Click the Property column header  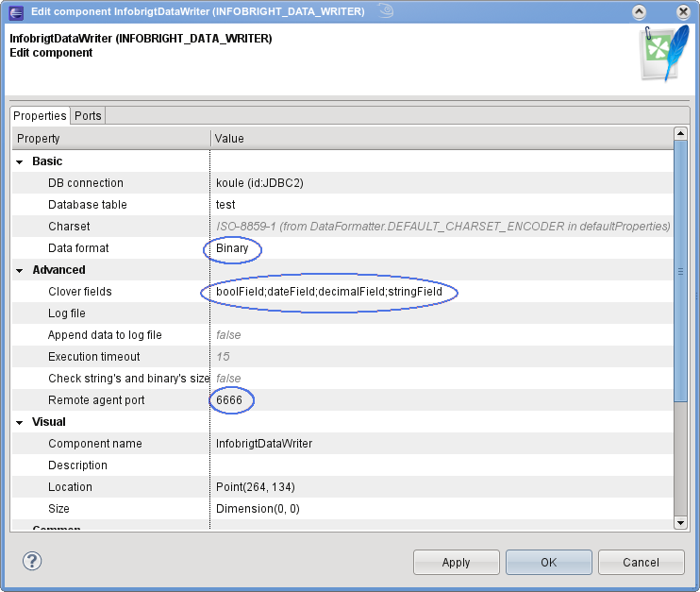[x=111, y=139]
